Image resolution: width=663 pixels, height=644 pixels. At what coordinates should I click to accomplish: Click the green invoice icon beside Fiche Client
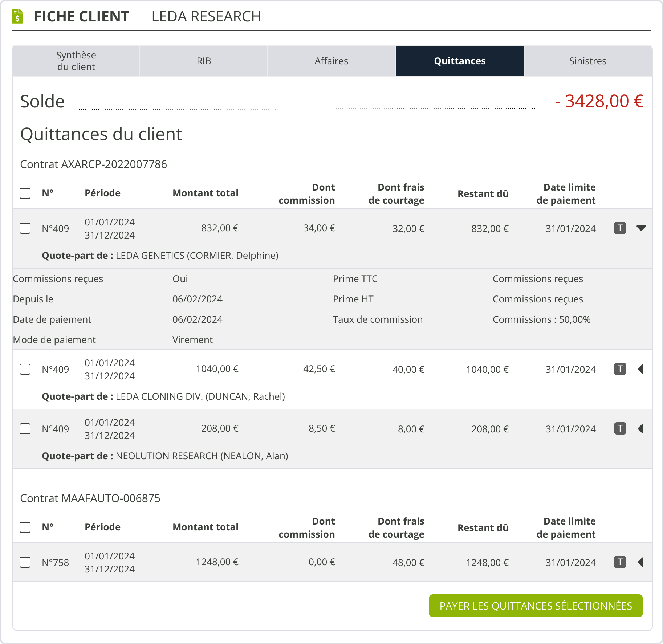point(17,16)
